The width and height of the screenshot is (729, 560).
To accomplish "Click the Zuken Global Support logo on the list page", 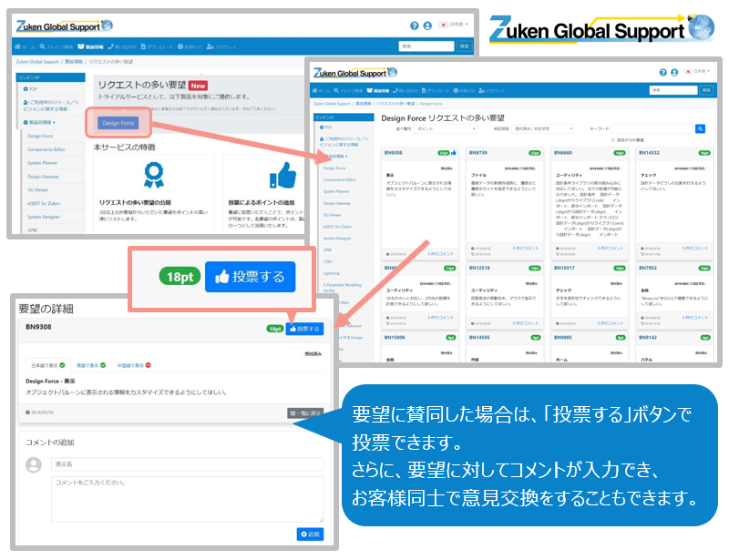I will pyautogui.click(x=355, y=73).
